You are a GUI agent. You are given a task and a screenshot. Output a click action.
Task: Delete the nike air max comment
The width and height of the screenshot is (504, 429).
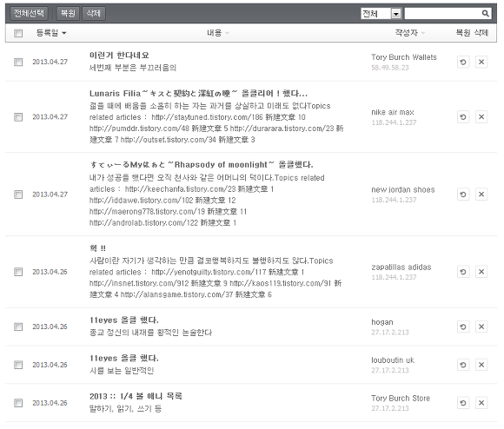(481, 117)
